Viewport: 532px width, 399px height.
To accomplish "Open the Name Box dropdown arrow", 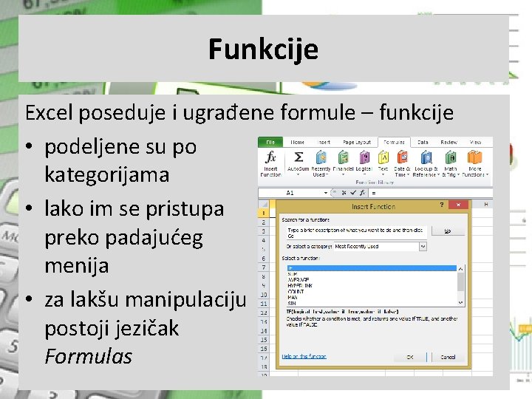I will point(325,193).
